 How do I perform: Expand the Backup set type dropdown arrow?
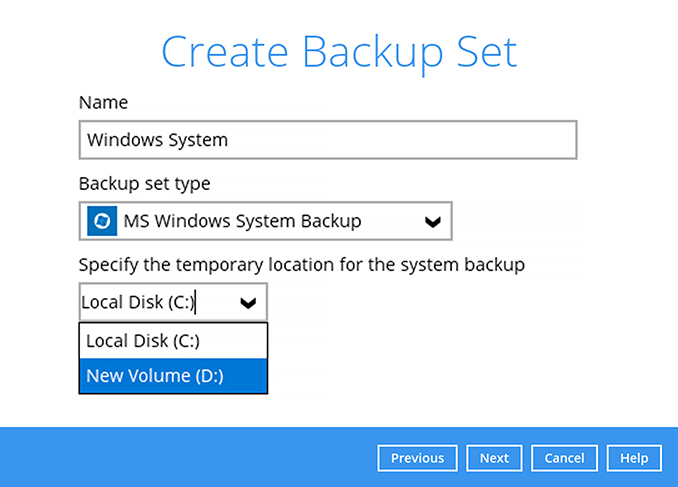coord(432,222)
